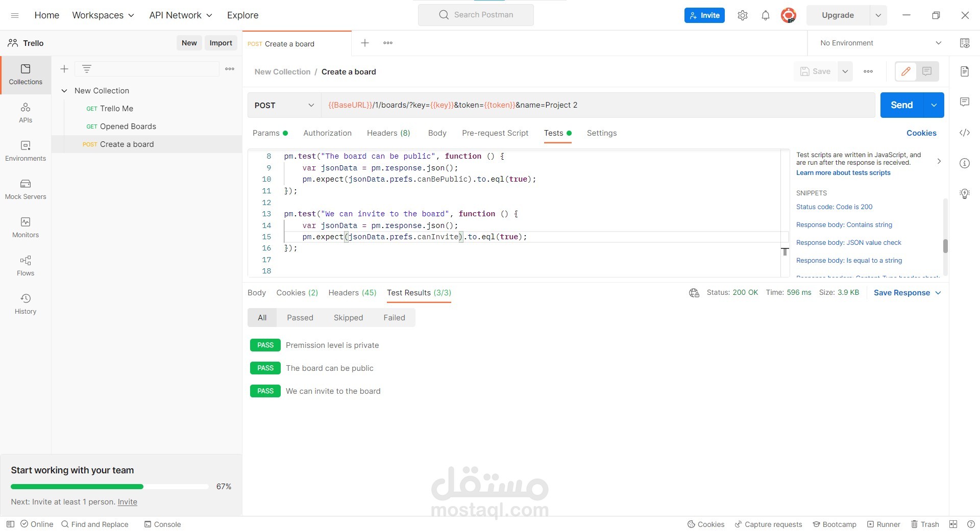Open tab overflow options menu
The height and width of the screenshot is (531, 980).
pos(388,43)
